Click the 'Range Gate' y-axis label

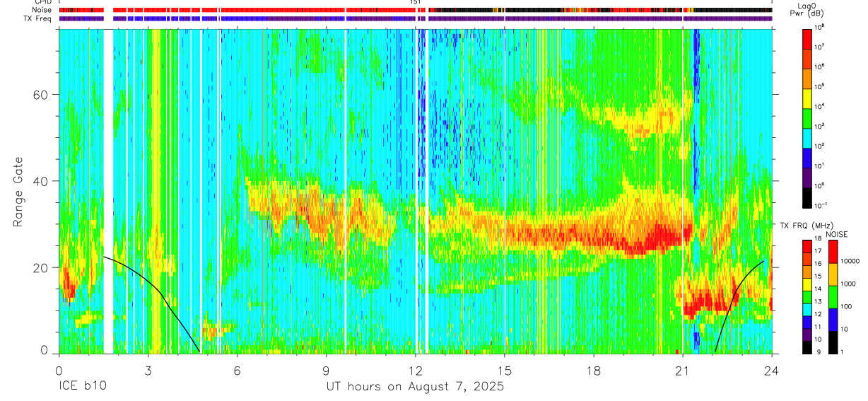[x=19, y=192]
